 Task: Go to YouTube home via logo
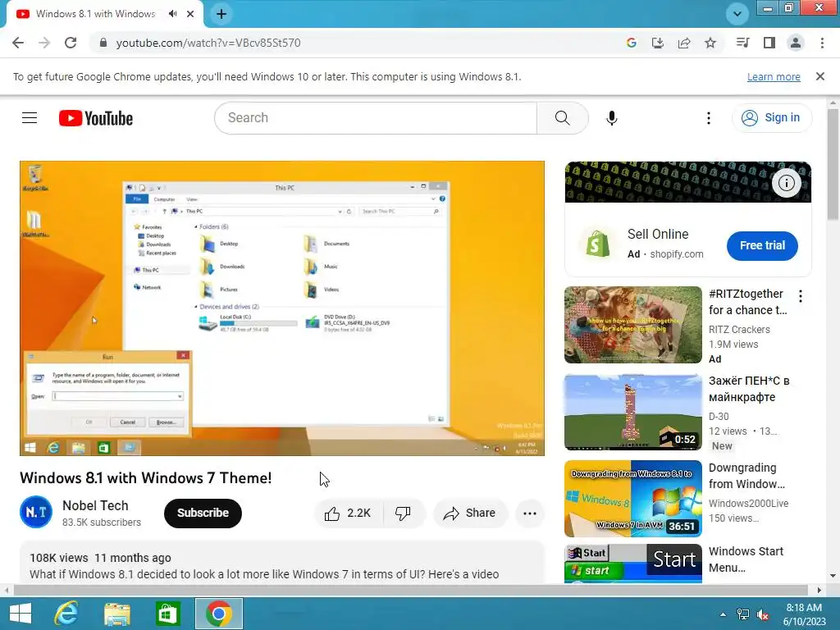coord(96,118)
